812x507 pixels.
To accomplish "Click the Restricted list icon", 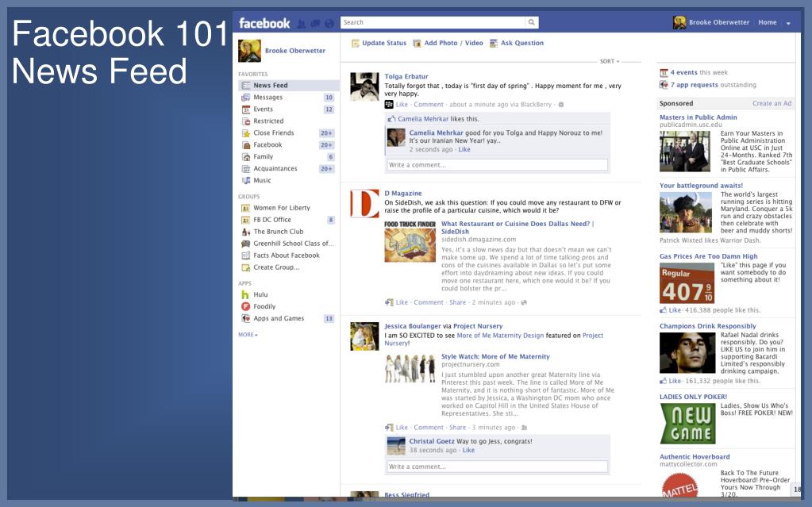I will click(x=246, y=121).
